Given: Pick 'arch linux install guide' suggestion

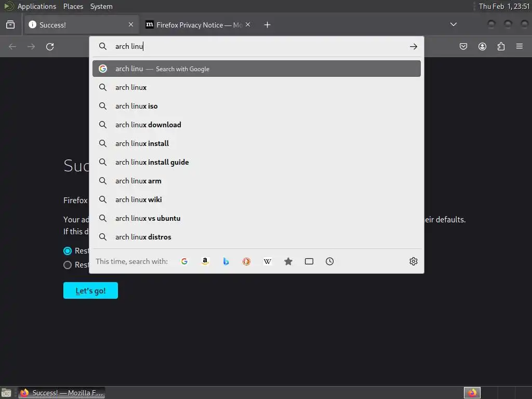Looking at the screenshot, I should tap(257, 162).
